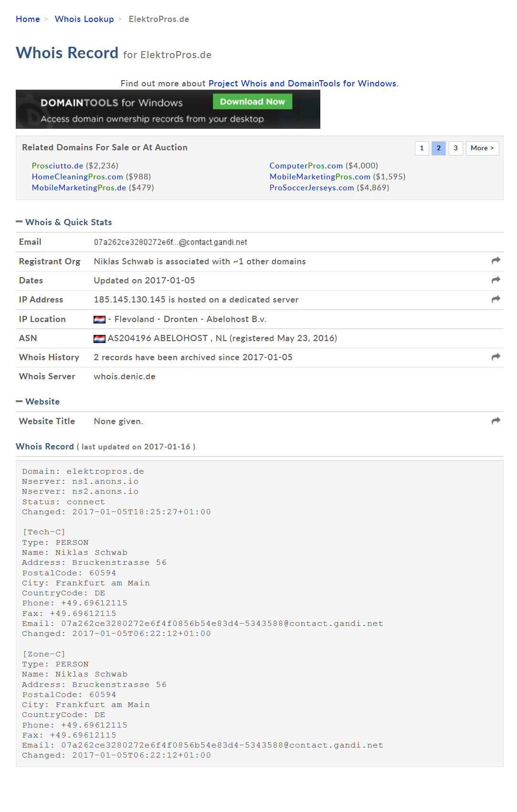The image size is (517, 812).
Task: Select page 2 of related domains
Action: click(439, 148)
